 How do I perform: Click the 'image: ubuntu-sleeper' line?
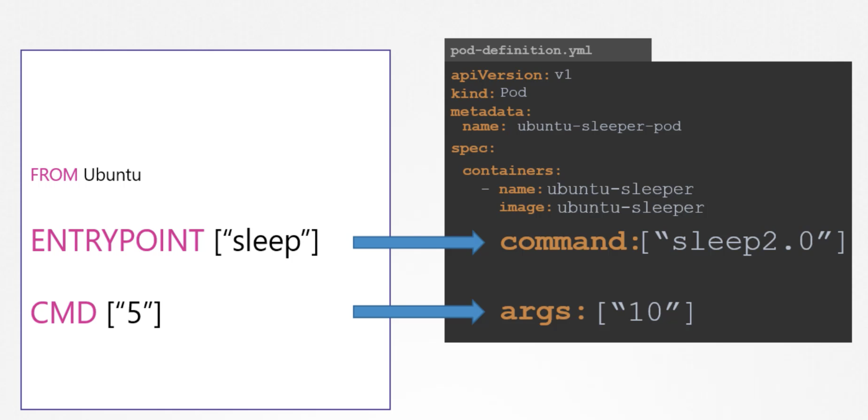coord(601,208)
